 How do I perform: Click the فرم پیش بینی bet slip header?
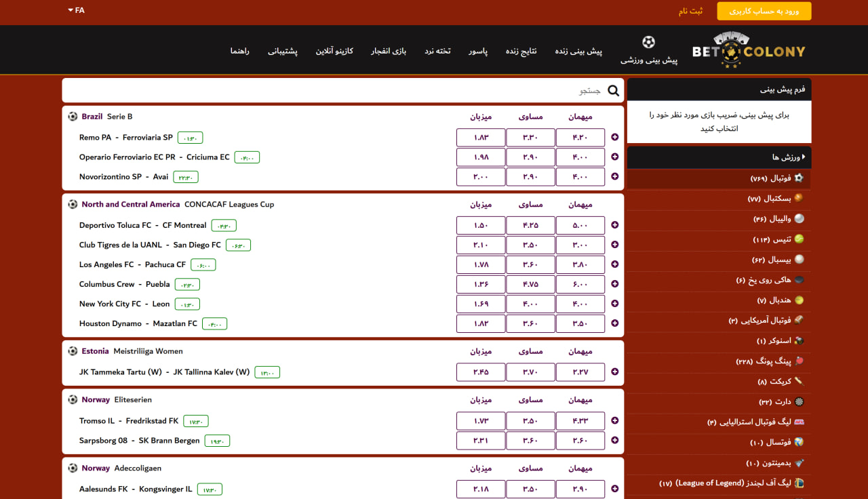click(719, 89)
